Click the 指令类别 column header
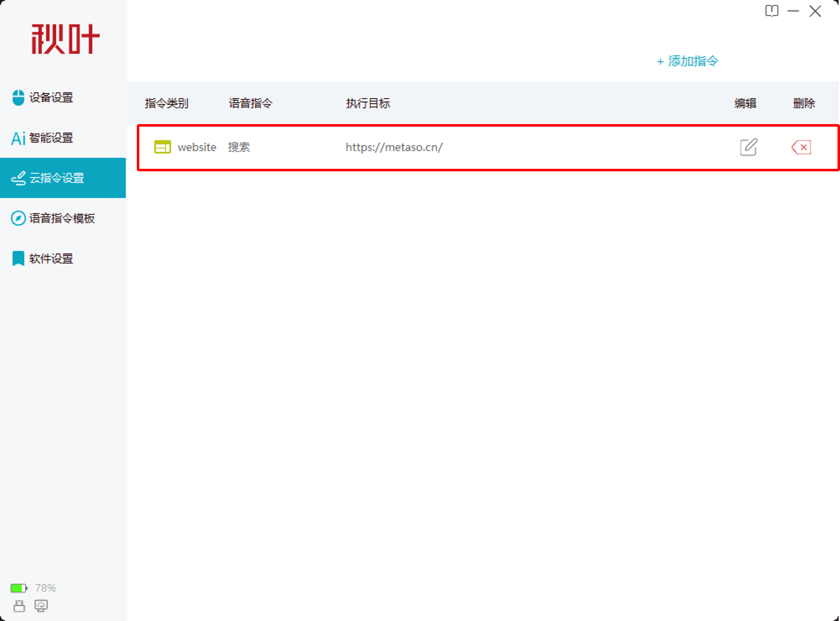Viewport: 840px width, 621px height. click(167, 103)
